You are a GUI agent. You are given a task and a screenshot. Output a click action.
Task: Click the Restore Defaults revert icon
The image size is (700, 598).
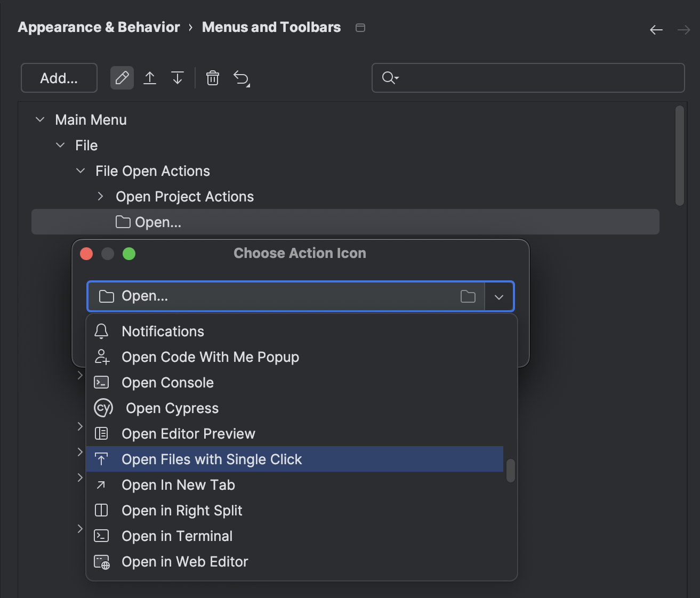(242, 78)
